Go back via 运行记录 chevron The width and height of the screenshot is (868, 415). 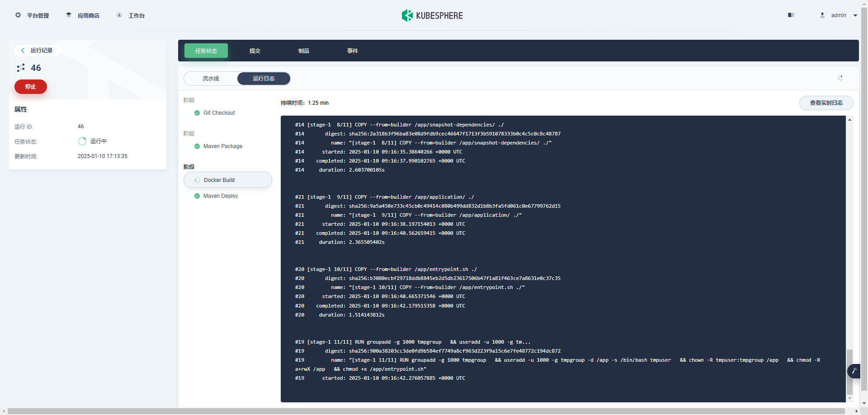click(x=23, y=51)
